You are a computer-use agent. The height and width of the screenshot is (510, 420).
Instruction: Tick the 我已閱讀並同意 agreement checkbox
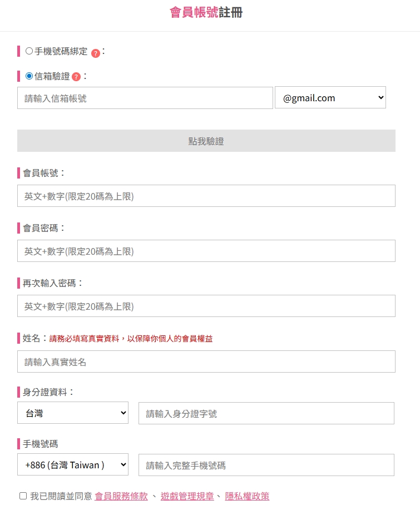tap(23, 496)
